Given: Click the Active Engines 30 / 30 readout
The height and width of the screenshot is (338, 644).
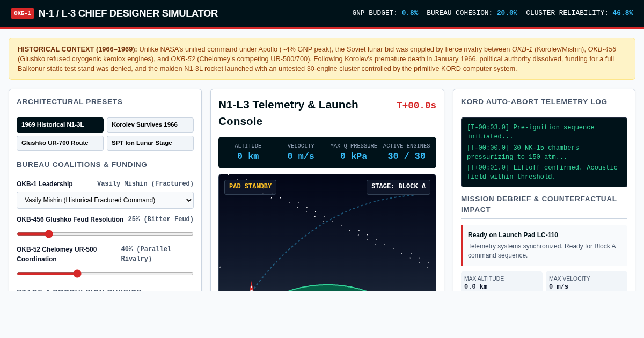Looking at the screenshot, I should pos(407,152).
